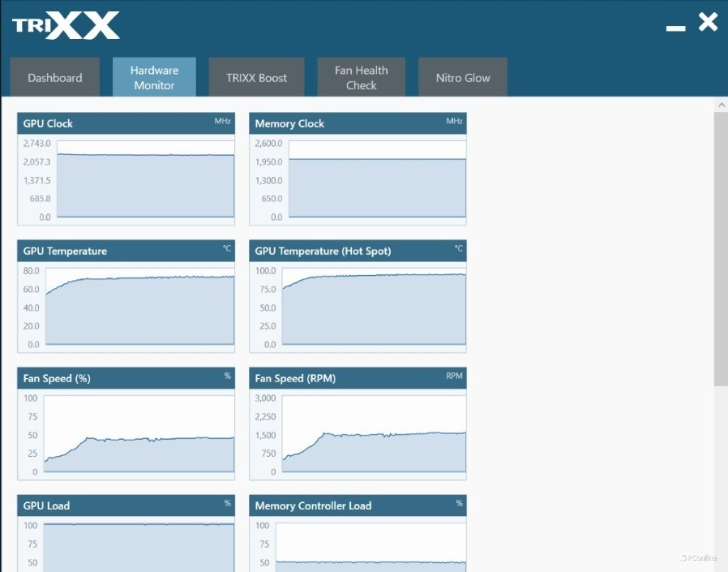Click the RPM unit label
Screen dimensions: 728x572
click(x=454, y=376)
